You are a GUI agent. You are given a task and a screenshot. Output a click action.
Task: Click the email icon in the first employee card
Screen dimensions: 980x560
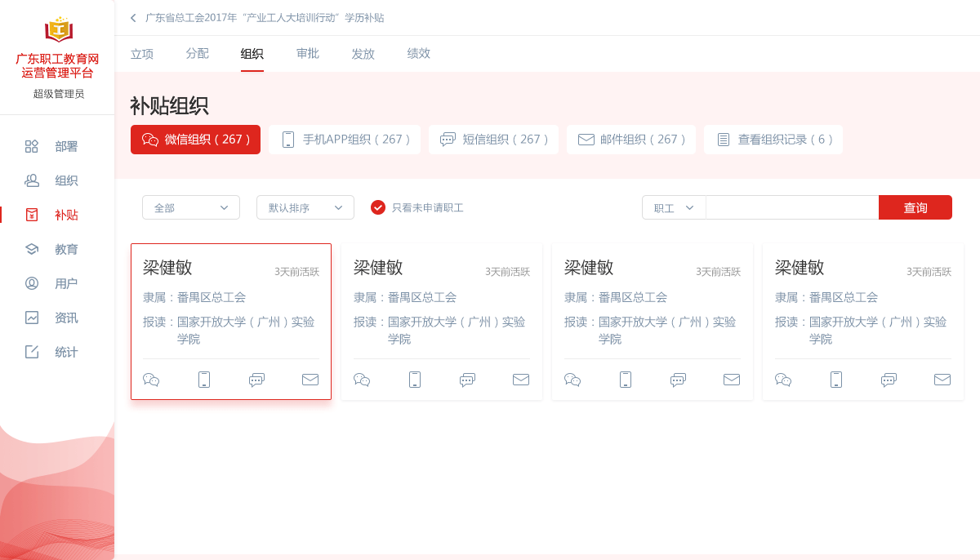tap(310, 380)
